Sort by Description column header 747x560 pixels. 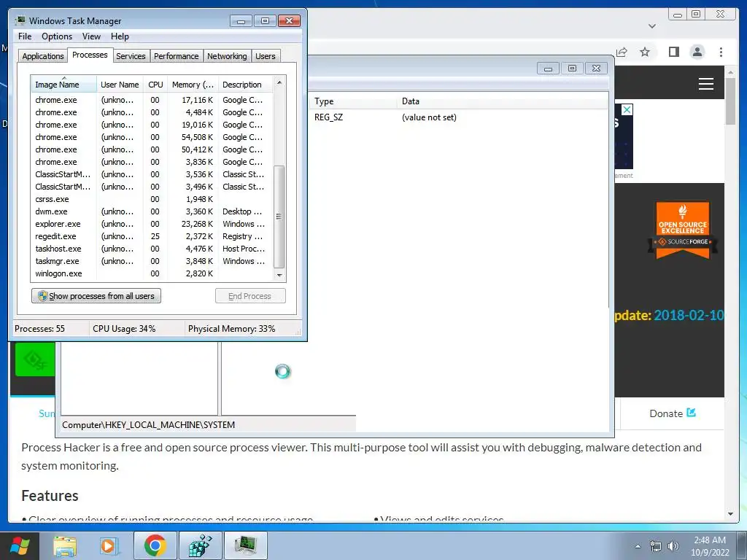tap(245, 85)
